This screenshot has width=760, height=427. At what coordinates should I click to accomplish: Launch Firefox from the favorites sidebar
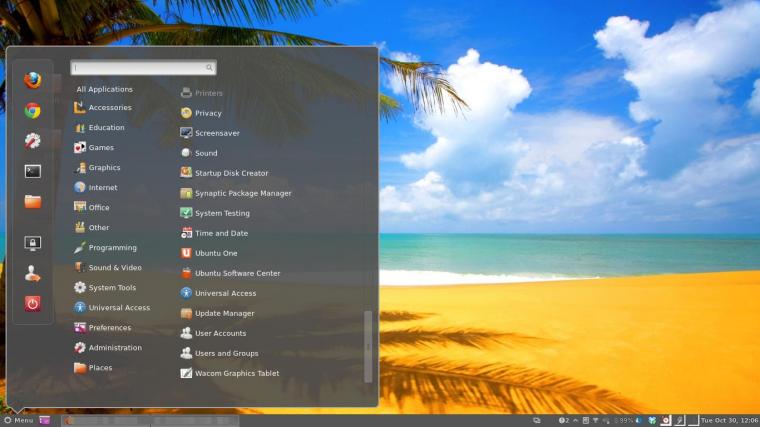coord(32,80)
